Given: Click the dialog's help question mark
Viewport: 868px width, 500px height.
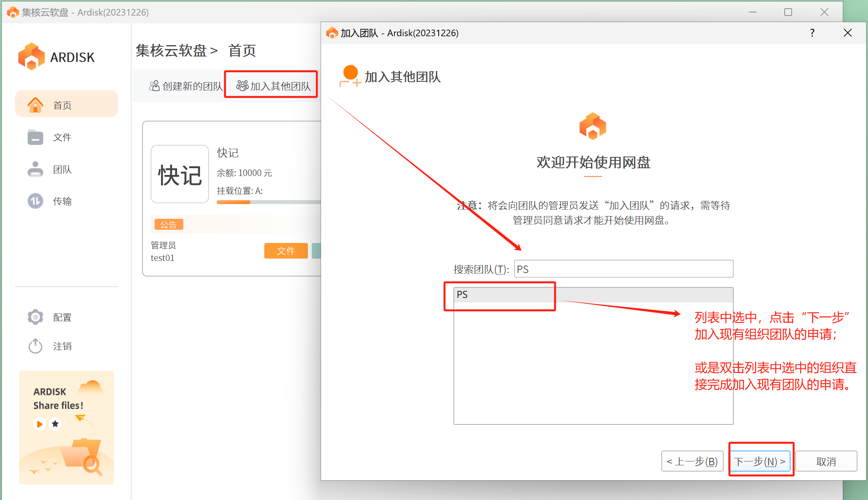Looking at the screenshot, I should pyautogui.click(x=812, y=33).
